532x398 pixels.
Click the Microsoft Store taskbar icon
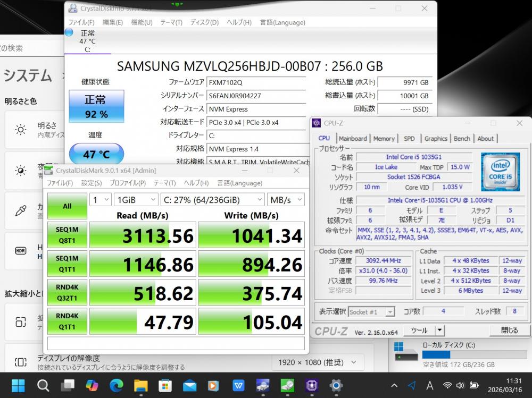coord(165,385)
